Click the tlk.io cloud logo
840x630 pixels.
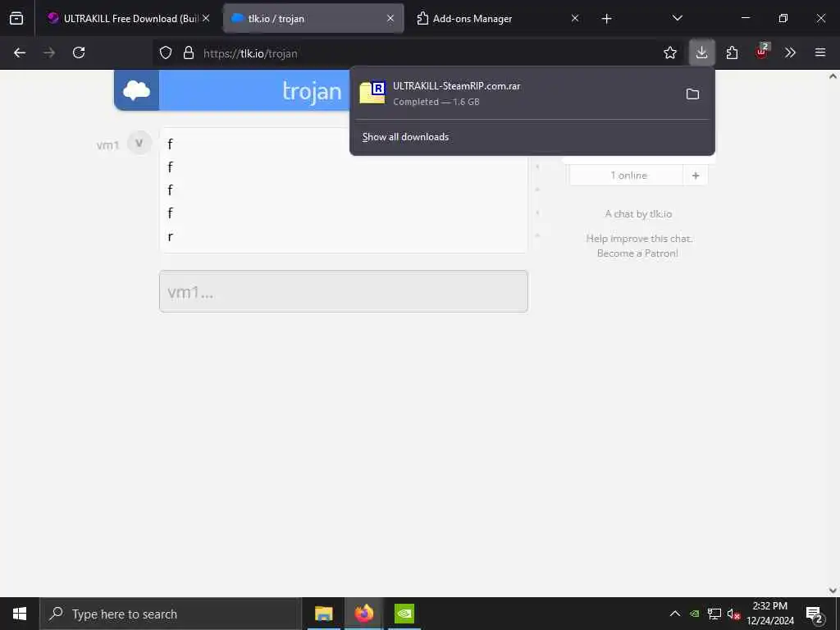[x=137, y=90]
